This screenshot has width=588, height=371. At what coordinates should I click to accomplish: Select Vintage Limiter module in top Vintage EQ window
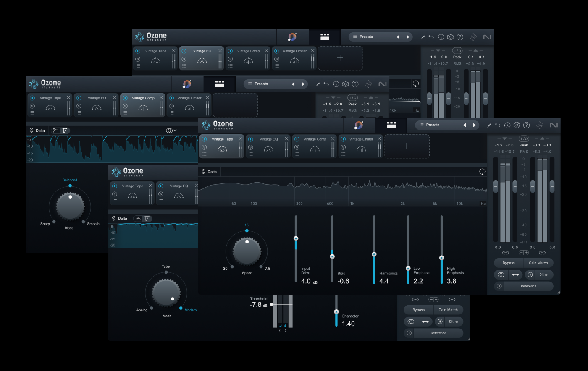[294, 58]
